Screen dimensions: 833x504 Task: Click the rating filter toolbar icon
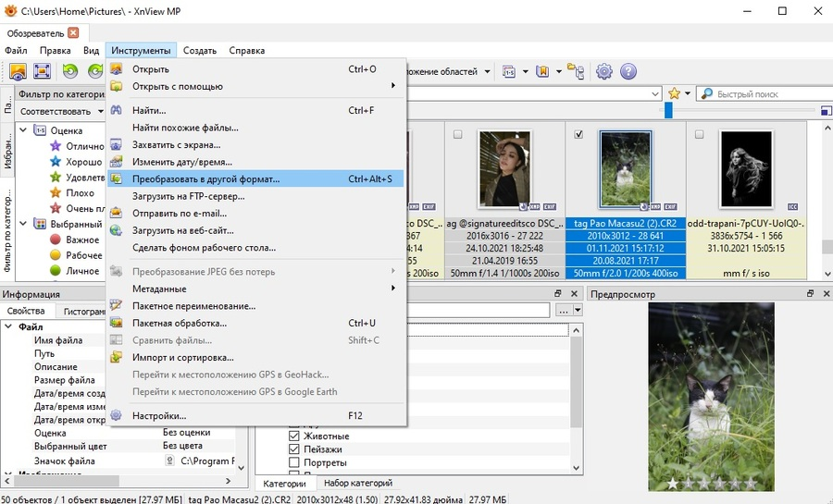tap(509, 71)
